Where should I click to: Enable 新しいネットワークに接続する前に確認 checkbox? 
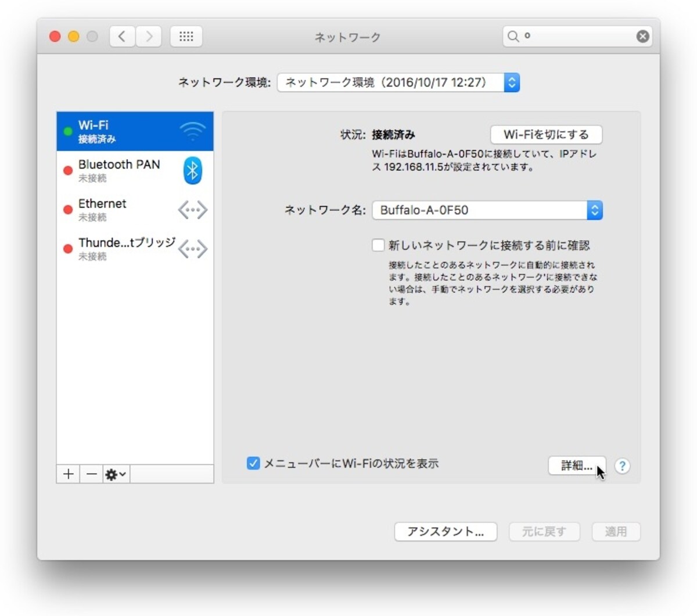coord(378,245)
